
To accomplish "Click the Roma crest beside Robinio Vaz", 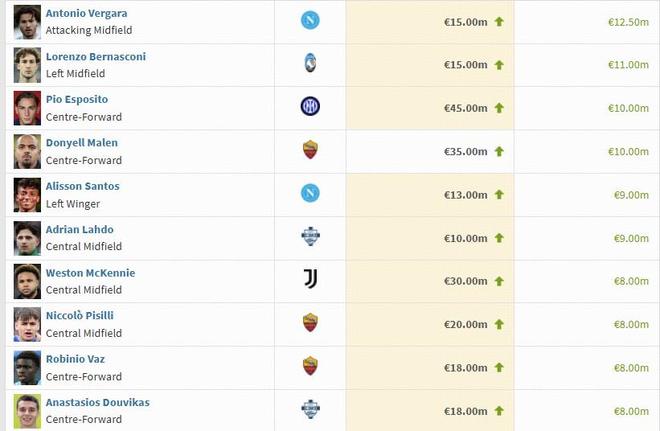I will pyautogui.click(x=310, y=365).
